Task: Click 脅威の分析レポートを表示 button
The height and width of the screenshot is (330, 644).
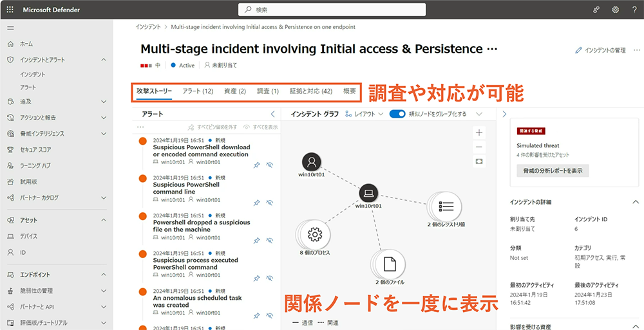Action: pos(553,170)
